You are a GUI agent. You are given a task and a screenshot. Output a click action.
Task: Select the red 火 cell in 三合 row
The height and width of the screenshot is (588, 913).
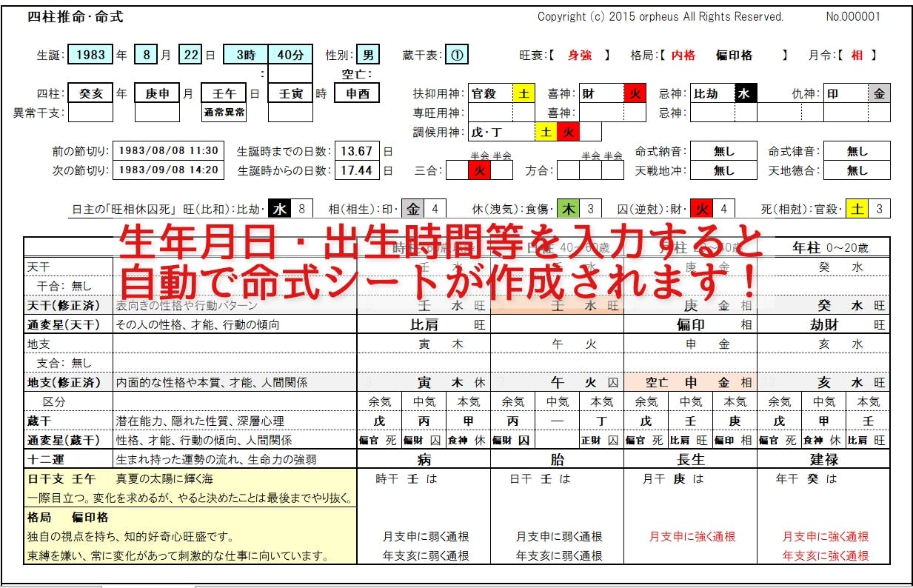(x=479, y=170)
